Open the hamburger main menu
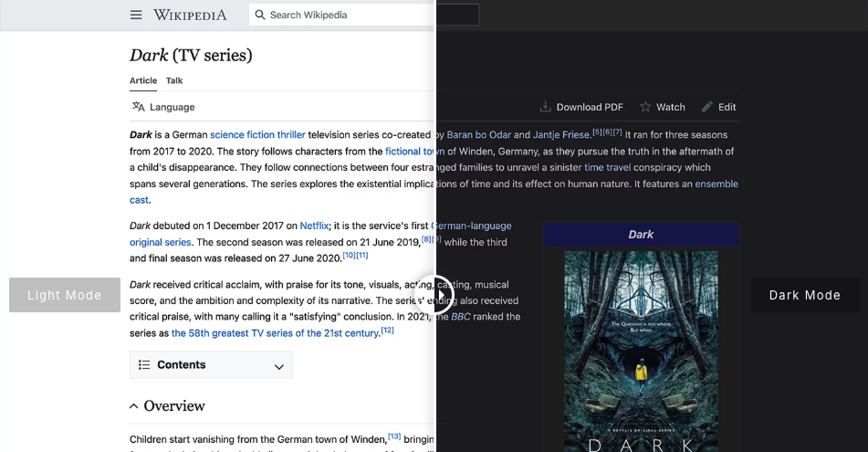Screen dimensions: 868x452 pyautogui.click(x=136, y=15)
